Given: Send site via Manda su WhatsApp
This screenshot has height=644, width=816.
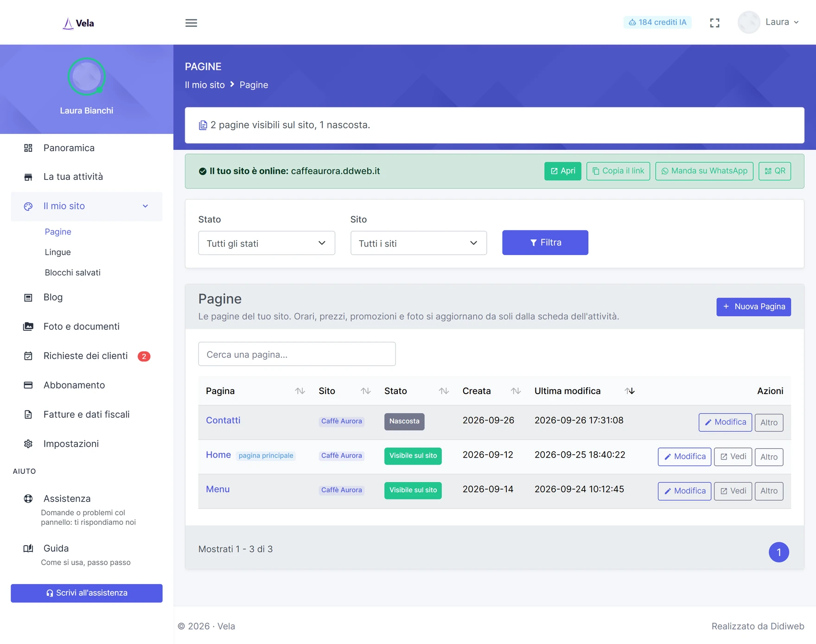Looking at the screenshot, I should (704, 171).
